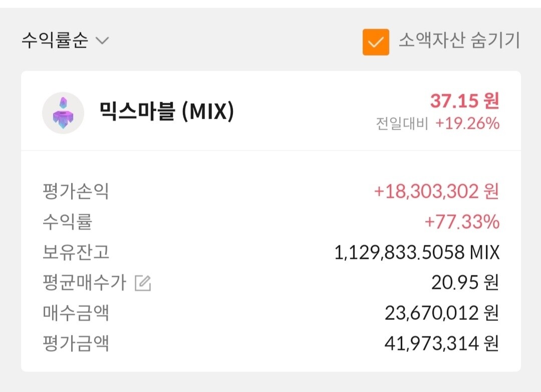Select the 평가손익 row label
The height and width of the screenshot is (392, 541).
pyautogui.click(x=76, y=191)
